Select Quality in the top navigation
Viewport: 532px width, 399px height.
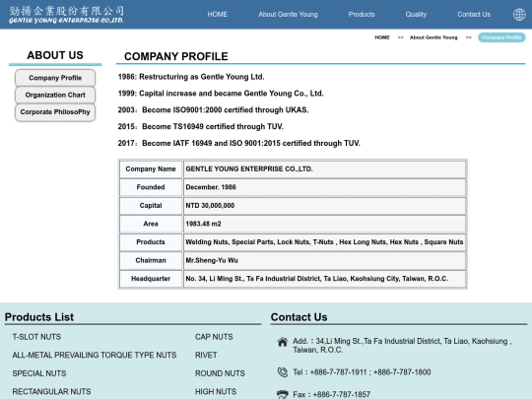pyautogui.click(x=416, y=15)
